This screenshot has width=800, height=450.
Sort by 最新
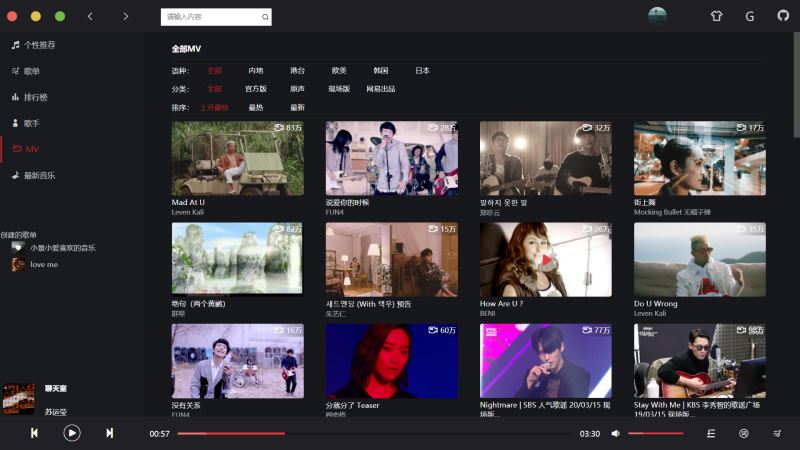297,108
